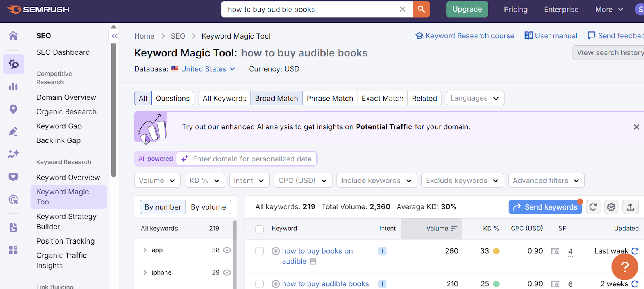The height and width of the screenshot is (289, 644).
Task: Check the 'how to buy books on audible' row
Action: coord(260,251)
